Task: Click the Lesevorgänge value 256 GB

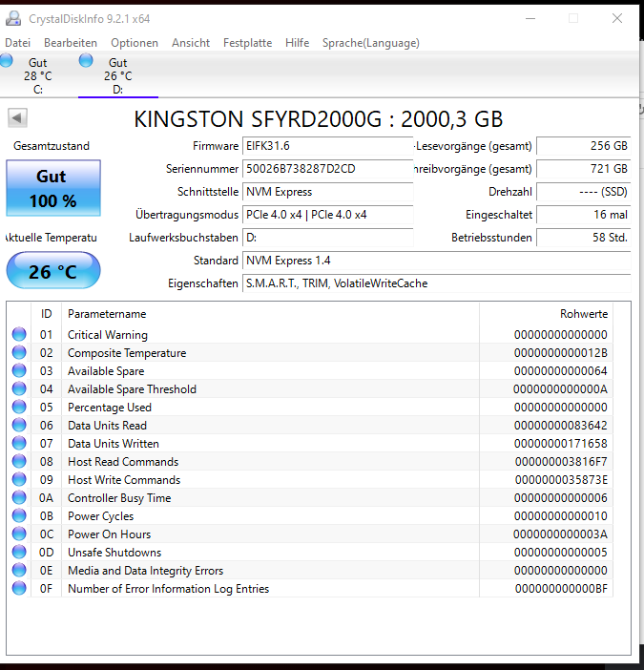Action: (x=583, y=146)
